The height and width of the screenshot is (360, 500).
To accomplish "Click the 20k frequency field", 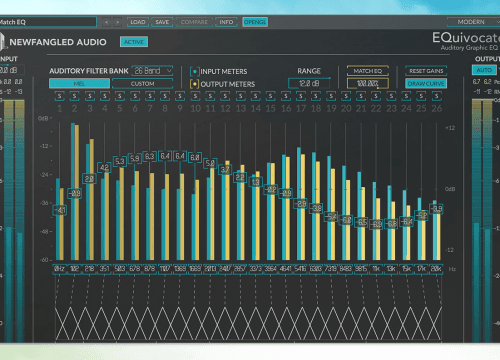I will click(436, 269).
